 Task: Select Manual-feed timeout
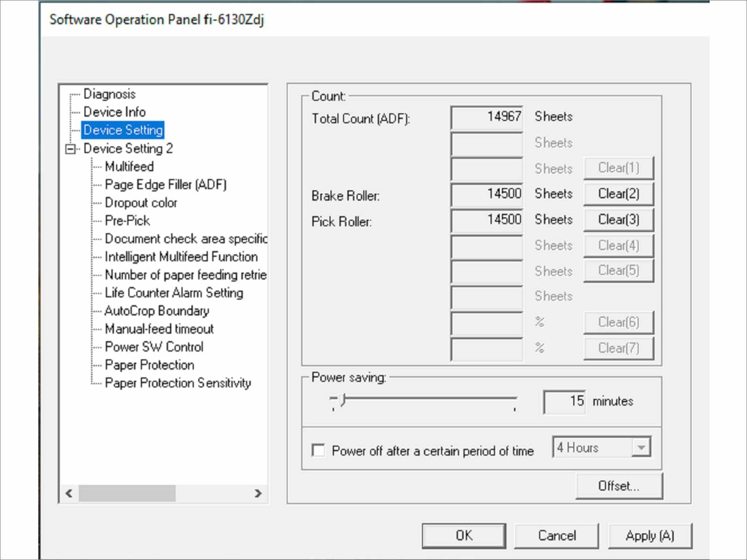click(159, 329)
